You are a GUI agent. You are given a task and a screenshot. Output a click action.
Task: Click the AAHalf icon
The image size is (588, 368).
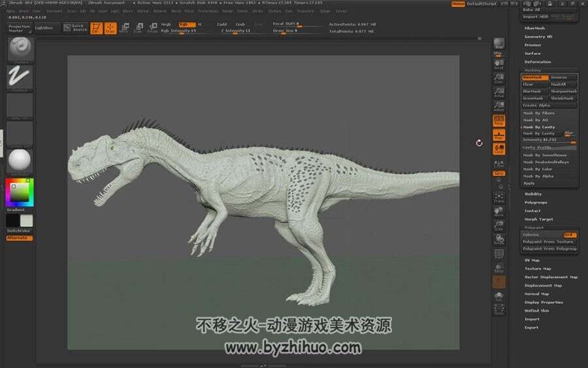coord(498,106)
